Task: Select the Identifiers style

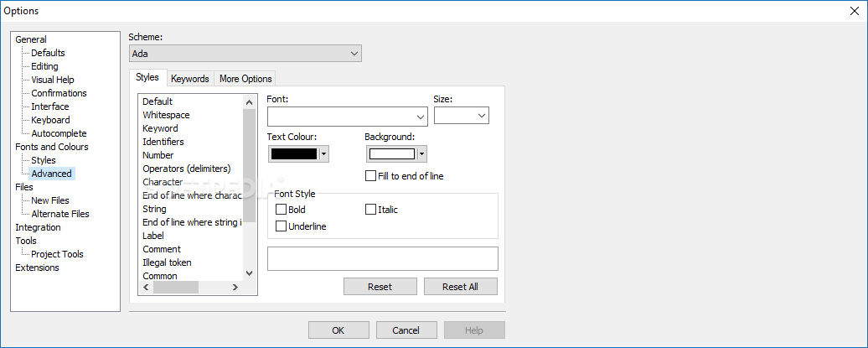Action: pos(163,142)
